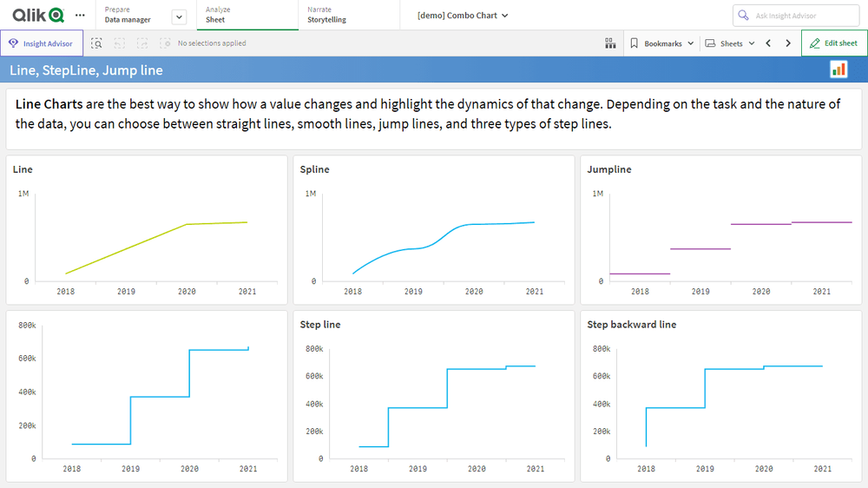Screen dimensions: 868x488
Task: Expand the Bookmarks dropdown
Action: coord(662,43)
